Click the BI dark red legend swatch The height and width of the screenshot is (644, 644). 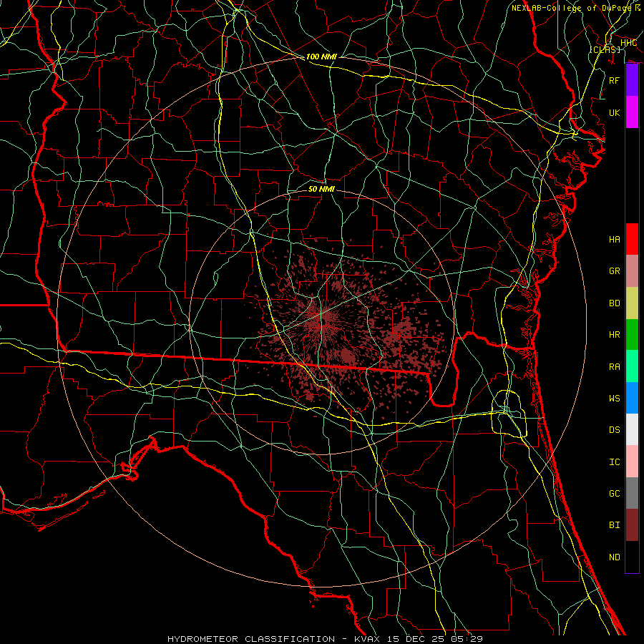[632, 525]
